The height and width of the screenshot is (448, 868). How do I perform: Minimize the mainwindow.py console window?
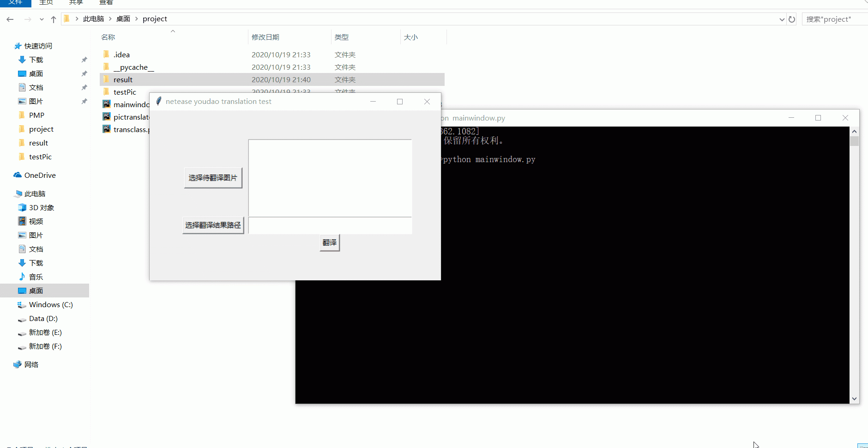click(x=791, y=118)
